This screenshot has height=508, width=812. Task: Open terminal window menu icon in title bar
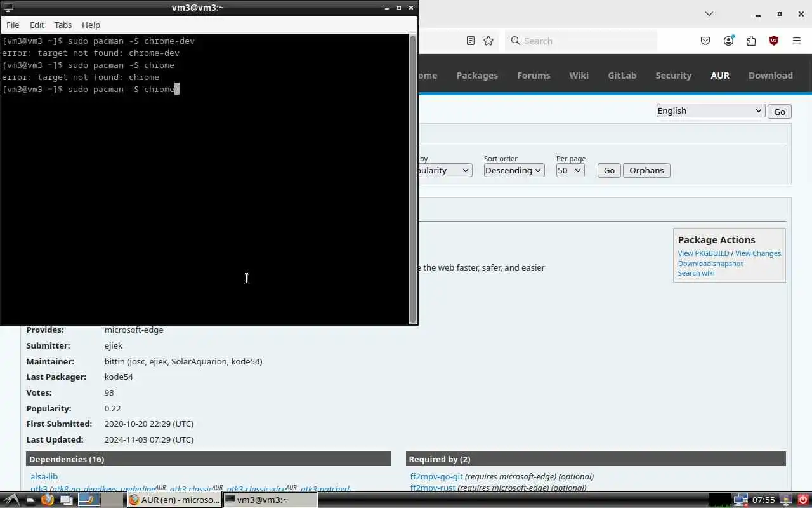tap(8, 8)
